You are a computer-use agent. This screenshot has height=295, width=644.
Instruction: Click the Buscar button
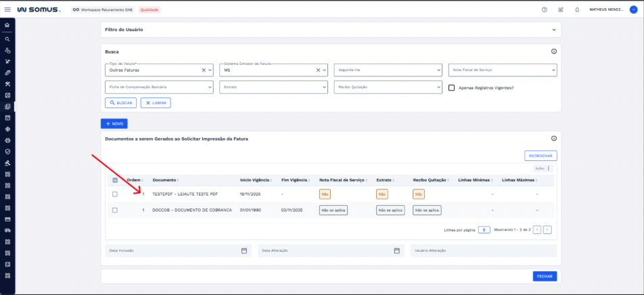(x=120, y=103)
